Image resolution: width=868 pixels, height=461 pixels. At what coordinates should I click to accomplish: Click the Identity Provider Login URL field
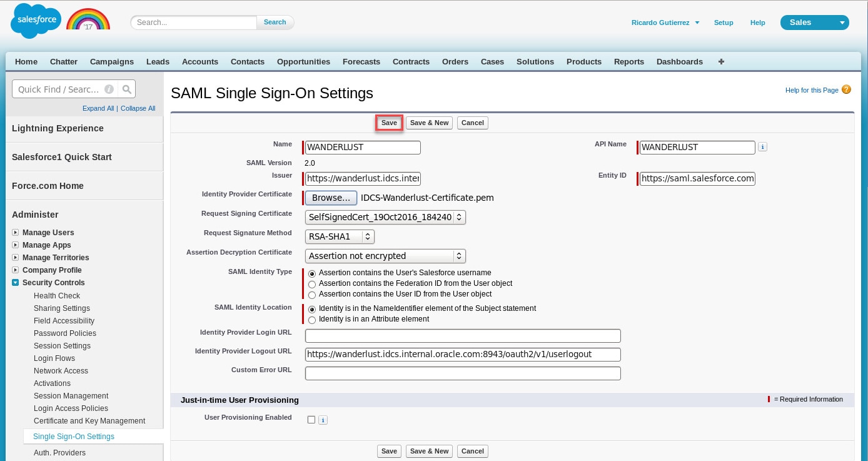pos(463,336)
